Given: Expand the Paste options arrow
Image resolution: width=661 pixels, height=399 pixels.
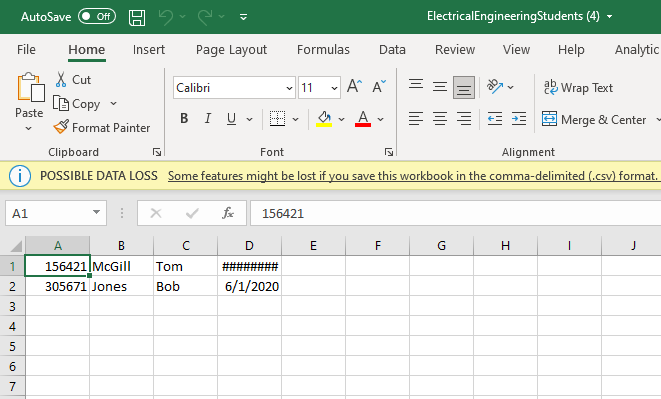Looking at the screenshot, I should click(29, 128).
